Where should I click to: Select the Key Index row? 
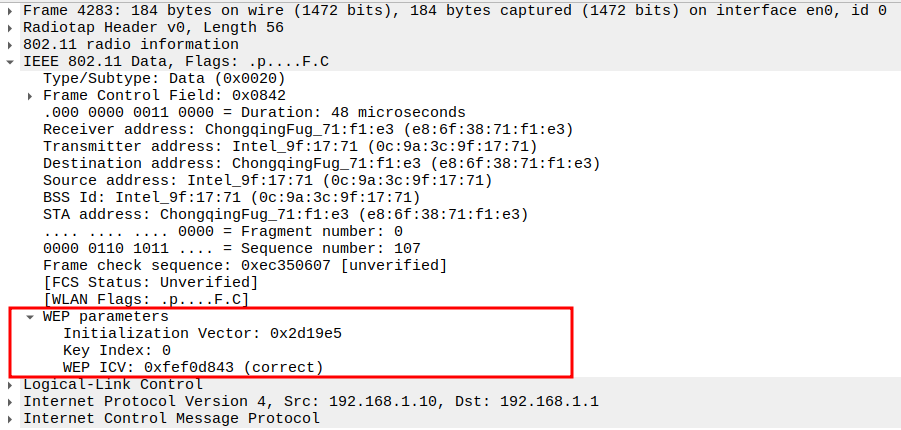tap(117, 350)
